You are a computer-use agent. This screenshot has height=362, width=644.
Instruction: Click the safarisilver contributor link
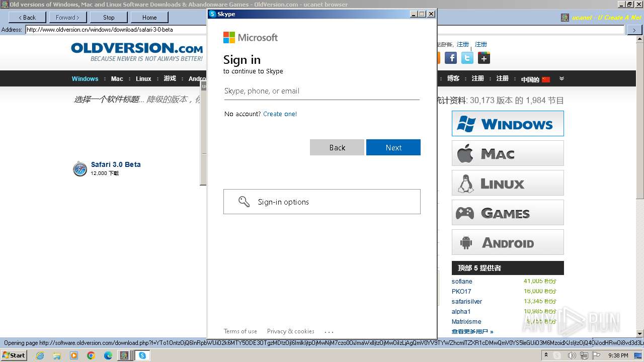pyautogui.click(x=467, y=302)
